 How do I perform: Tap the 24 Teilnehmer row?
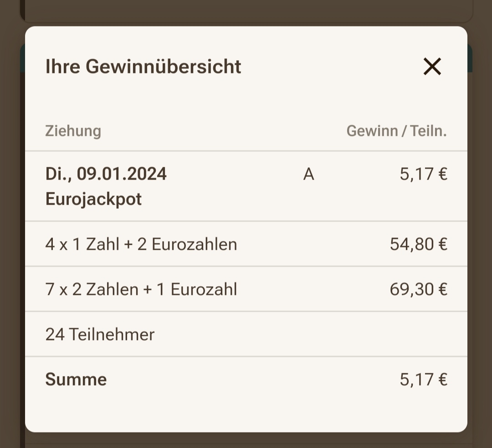(x=246, y=334)
